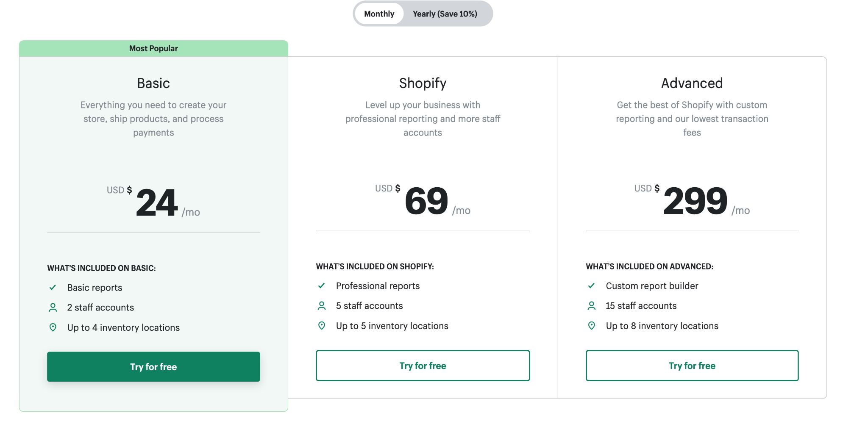Click checkmark icon beside Basic reports
This screenshot has width=868, height=424.
53,288
